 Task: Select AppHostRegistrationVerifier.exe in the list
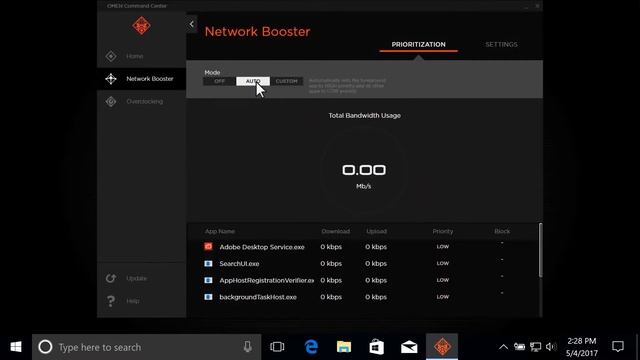[x=267, y=280]
